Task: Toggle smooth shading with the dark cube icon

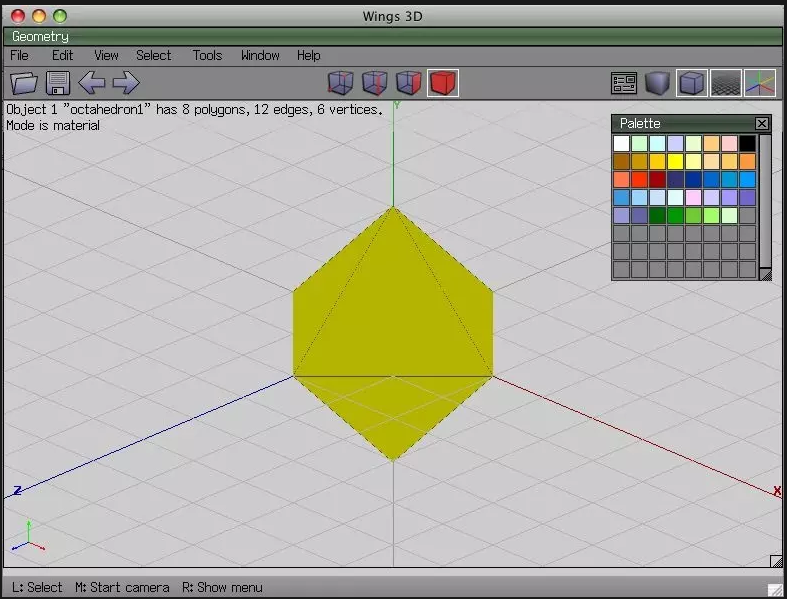Action: pyautogui.click(x=658, y=83)
